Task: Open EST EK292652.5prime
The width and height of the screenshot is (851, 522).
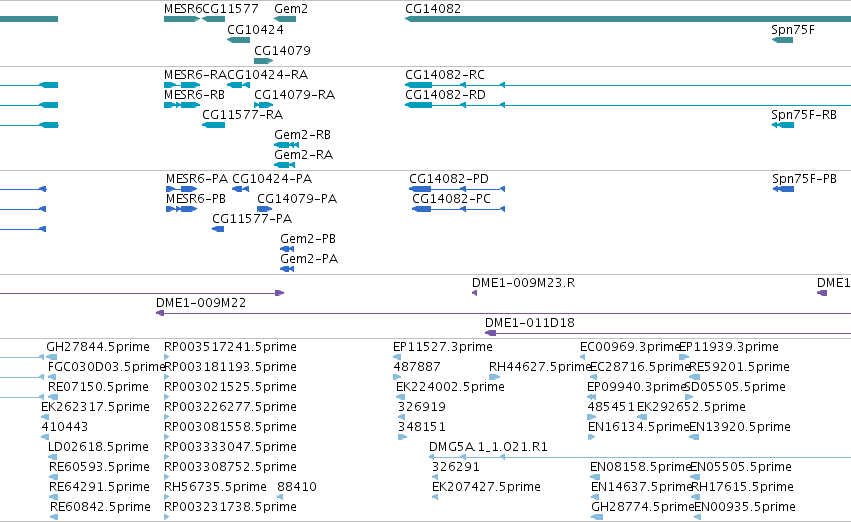Action: tap(691, 407)
